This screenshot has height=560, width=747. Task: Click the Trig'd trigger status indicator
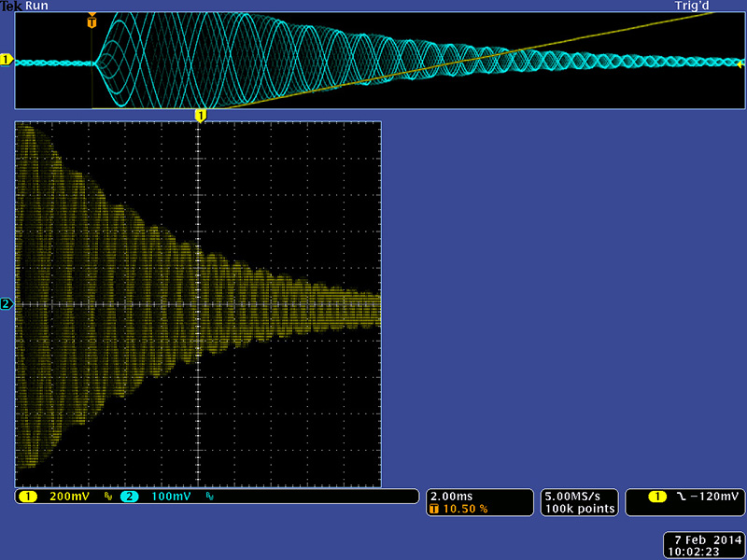[692, 6]
